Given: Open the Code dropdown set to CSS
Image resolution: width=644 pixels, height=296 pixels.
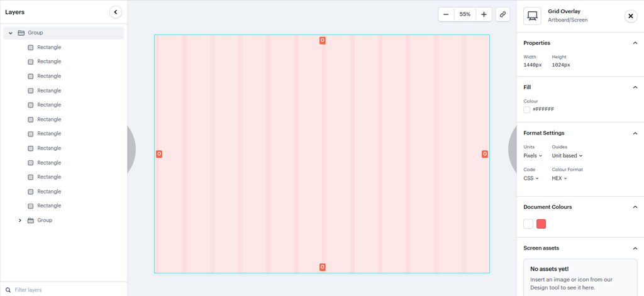Looking at the screenshot, I should pyautogui.click(x=531, y=178).
